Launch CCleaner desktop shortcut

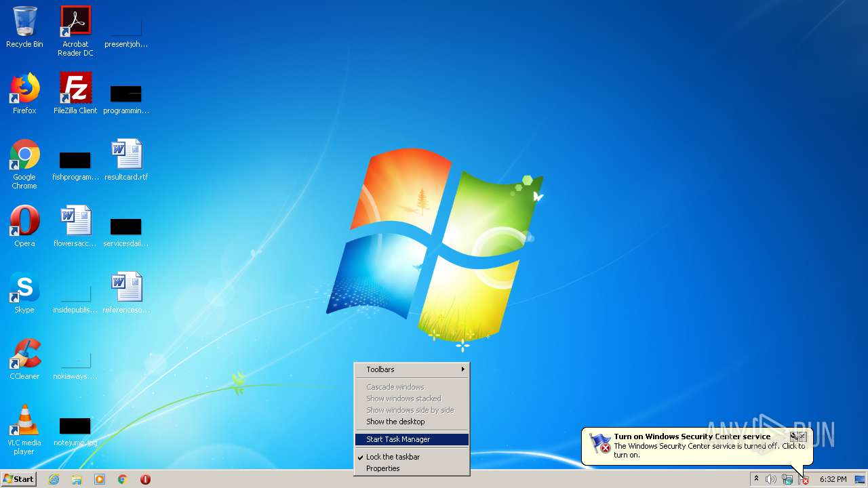coord(24,359)
